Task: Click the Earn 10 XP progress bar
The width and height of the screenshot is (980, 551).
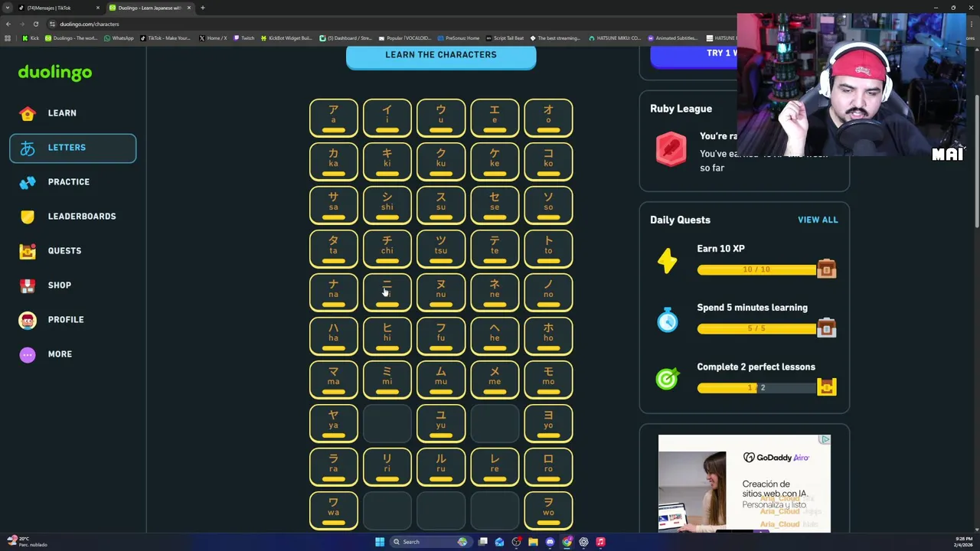Action: pos(756,269)
